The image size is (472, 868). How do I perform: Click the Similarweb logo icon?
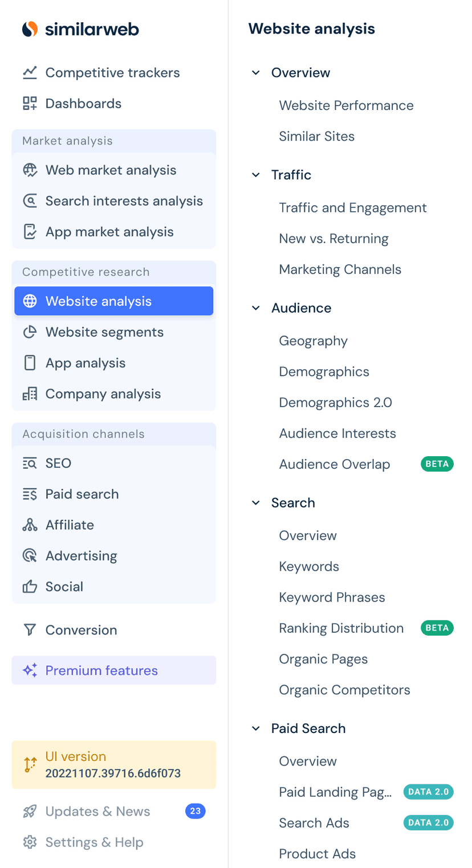pos(30,29)
